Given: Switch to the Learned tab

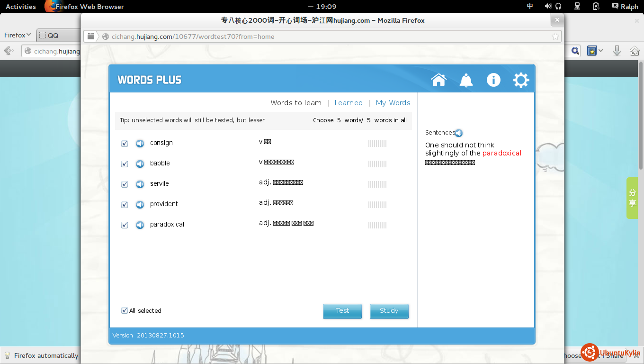Looking at the screenshot, I should point(349,103).
